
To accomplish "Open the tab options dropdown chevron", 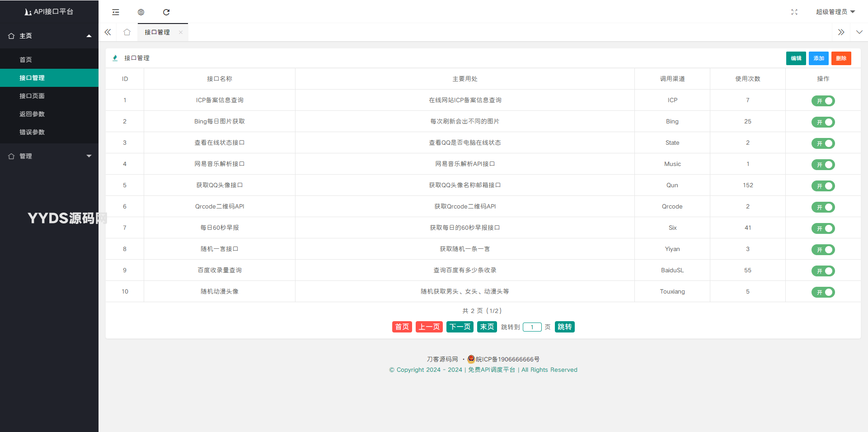I will [859, 32].
